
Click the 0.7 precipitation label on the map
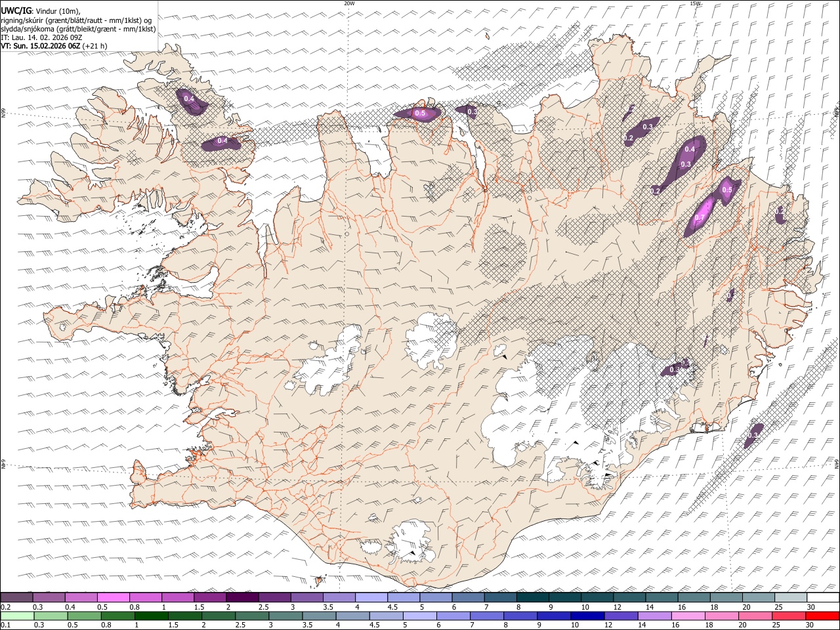click(700, 218)
